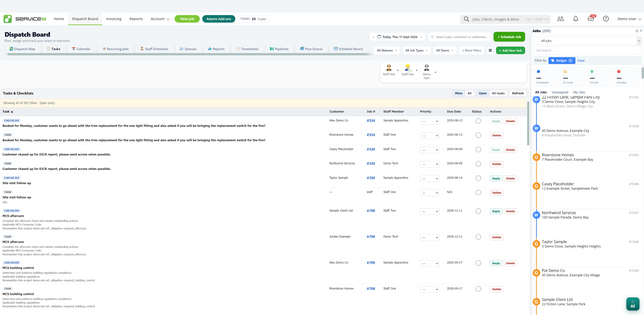Click the Q badge for Casey Placeholder #1046
The width and height of the screenshot is (644, 315).
coord(536,186)
